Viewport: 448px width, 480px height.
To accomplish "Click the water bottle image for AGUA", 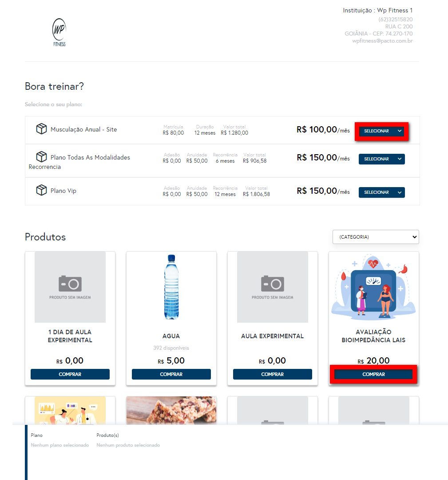I will click(x=171, y=287).
